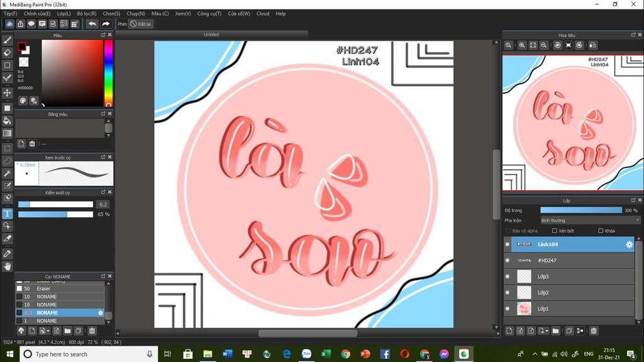The image size is (644, 362).
Task: Toggle Bảo vệ alpha checkbox
Action: [x=508, y=231]
